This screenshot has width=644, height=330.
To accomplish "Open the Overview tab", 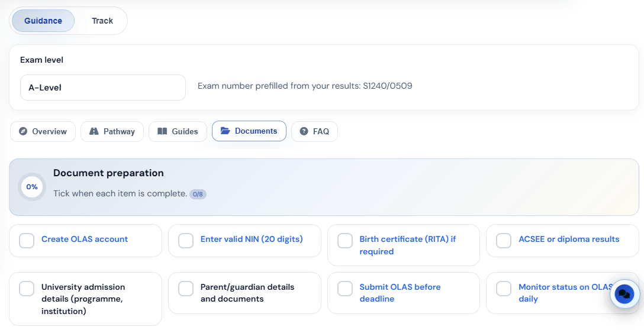I will pyautogui.click(x=43, y=132).
